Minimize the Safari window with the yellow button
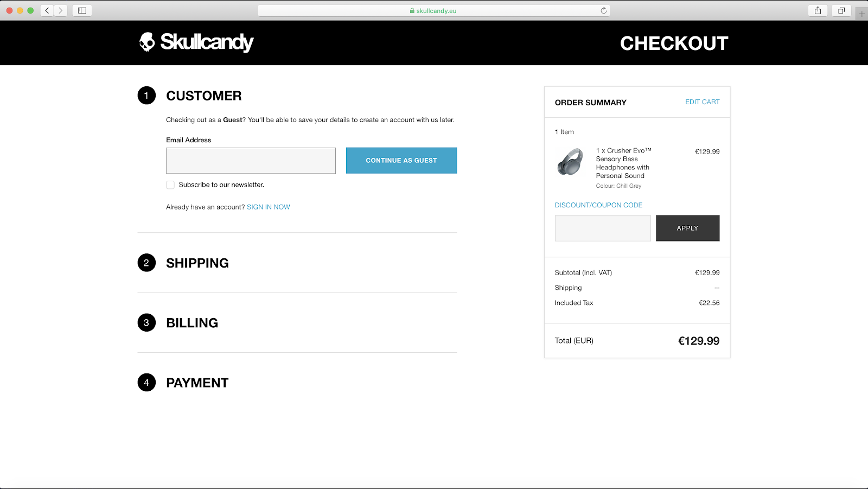The image size is (868, 489). (x=20, y=10)
